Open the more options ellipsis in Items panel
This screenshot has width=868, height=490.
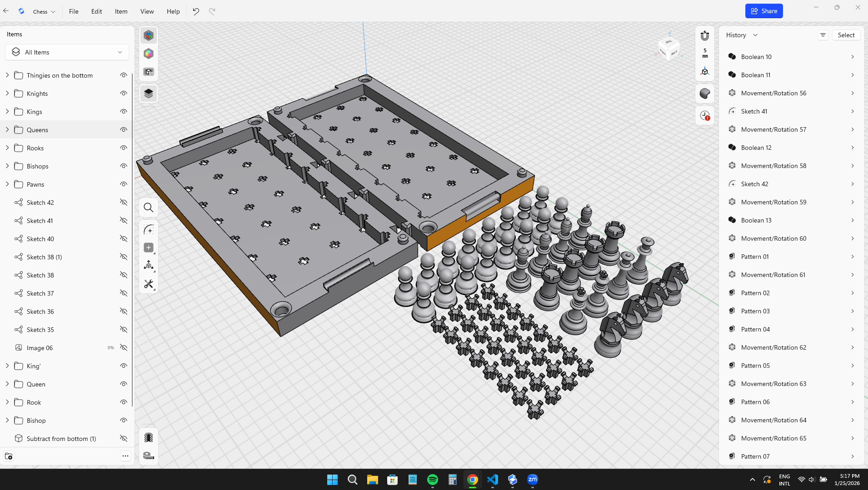pos(125,456)
